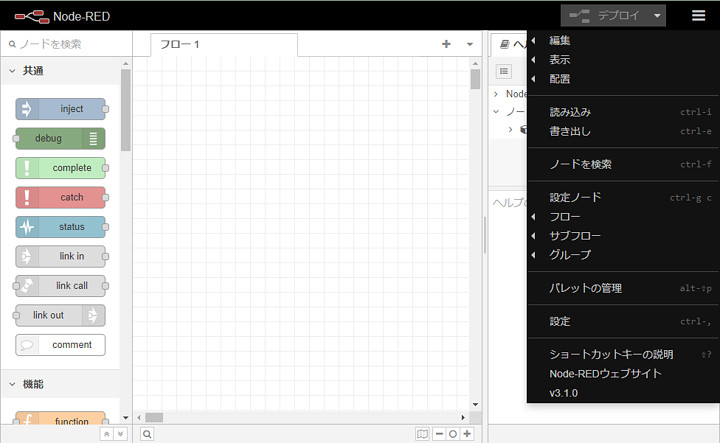Select the debug node in palette
Image resolution: width=720 pixels, height=443 pixels.
click(61, 138)
